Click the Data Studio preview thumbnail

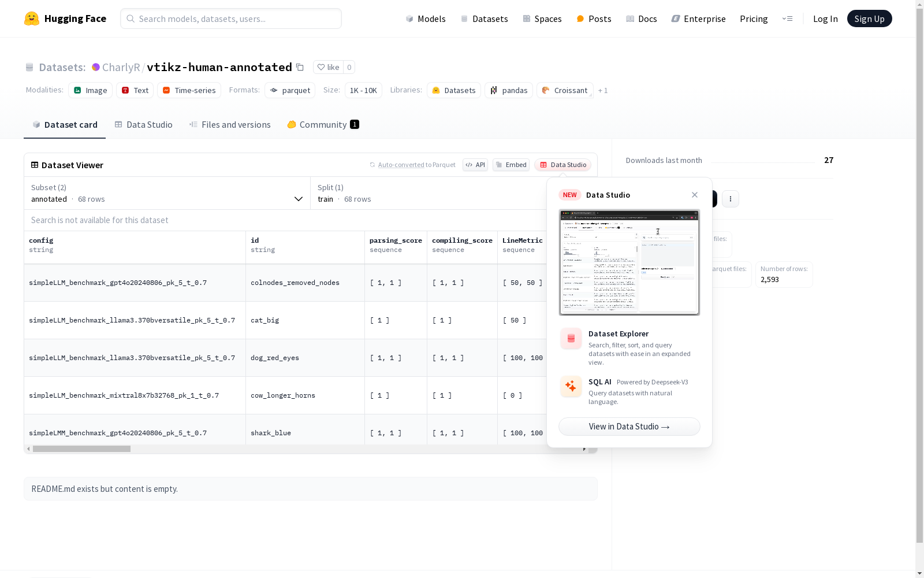629,262
